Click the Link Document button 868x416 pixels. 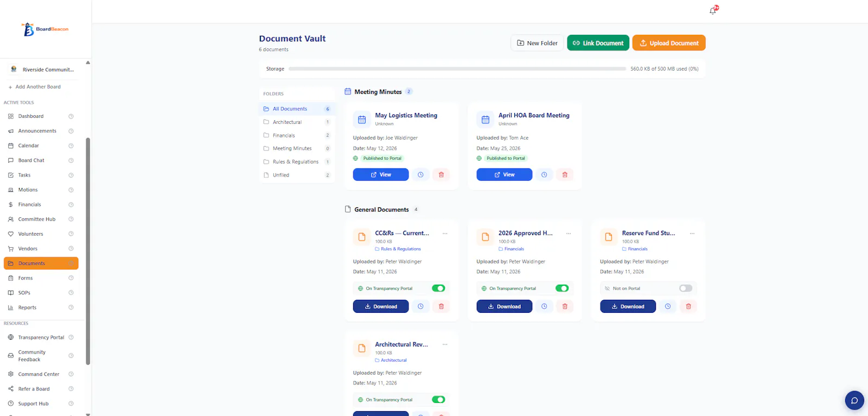pyautogui.click(x=598, y=43)
